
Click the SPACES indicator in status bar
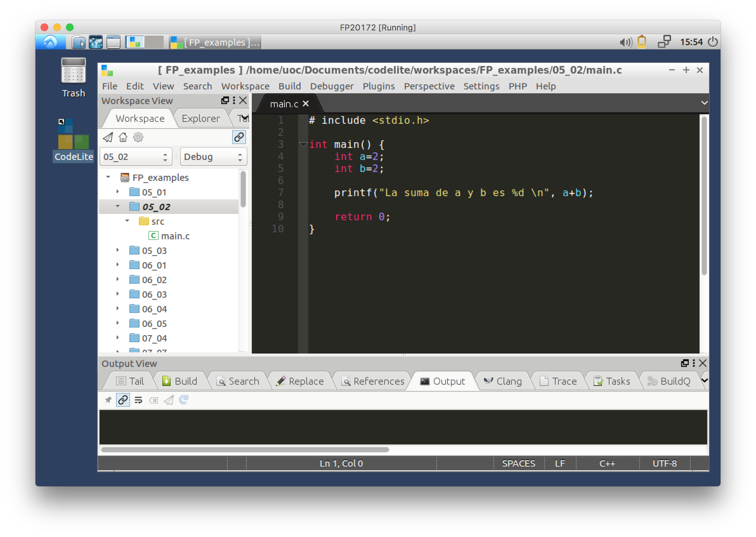click(518, 463)
